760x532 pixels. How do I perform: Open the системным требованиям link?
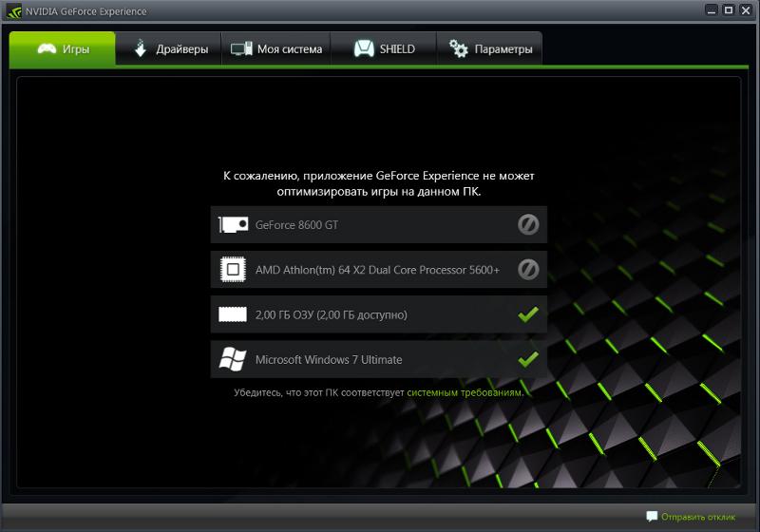(x=465, y=392)
